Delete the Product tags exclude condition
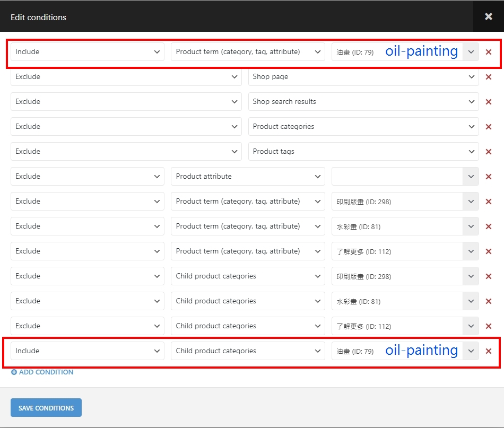Viewport: 504px width, 428px height. pyautogui.click(x=488, y=152)
